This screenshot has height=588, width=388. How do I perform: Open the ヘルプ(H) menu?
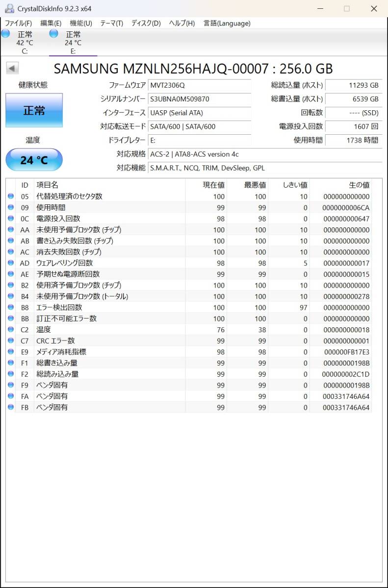[181, 23]
